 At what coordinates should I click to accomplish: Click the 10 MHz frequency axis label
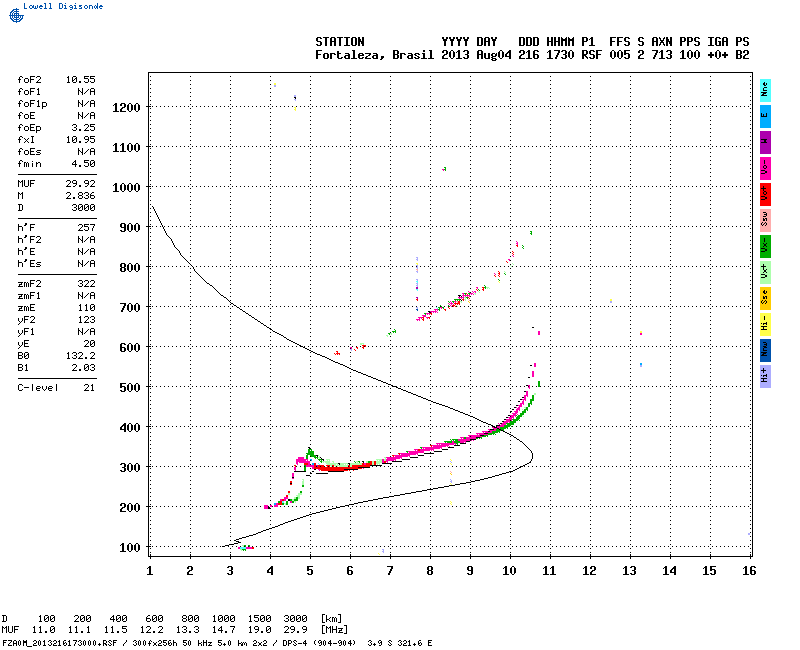coord(509,571)
